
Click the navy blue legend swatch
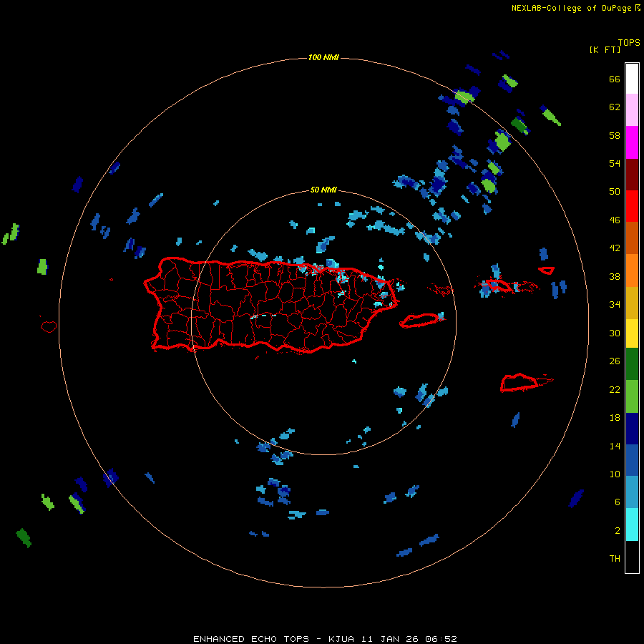pyautogui.click(x=632, y=429)
